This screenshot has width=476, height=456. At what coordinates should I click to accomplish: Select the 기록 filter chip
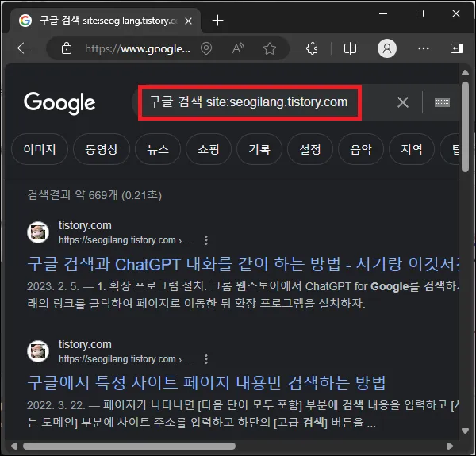click(259, 149)
